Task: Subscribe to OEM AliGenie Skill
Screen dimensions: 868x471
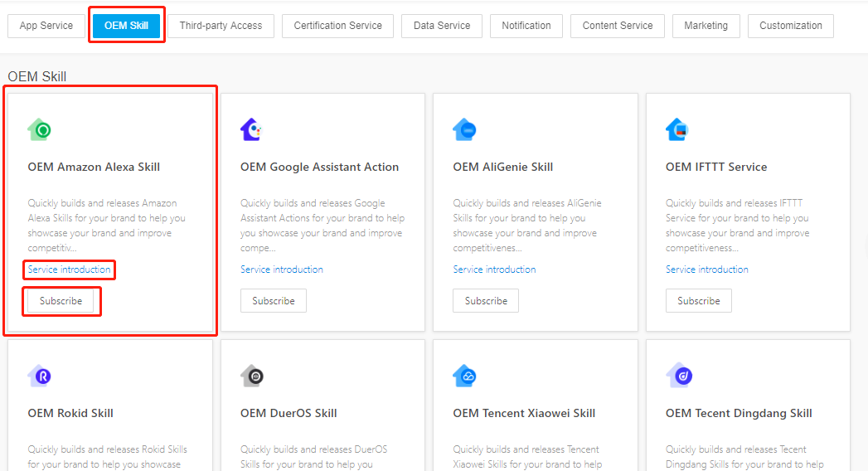Action: [486, 300]
